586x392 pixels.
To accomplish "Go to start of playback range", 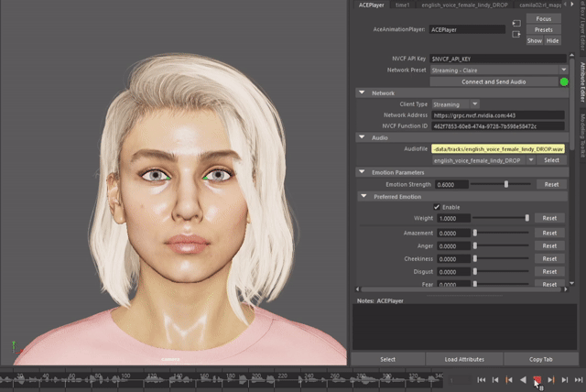I will tap(482, 380).
